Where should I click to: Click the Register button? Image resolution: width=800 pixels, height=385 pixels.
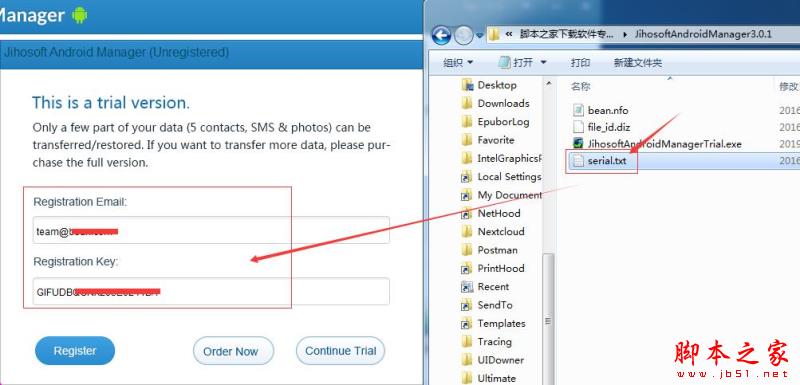click(x=75, y=351)
